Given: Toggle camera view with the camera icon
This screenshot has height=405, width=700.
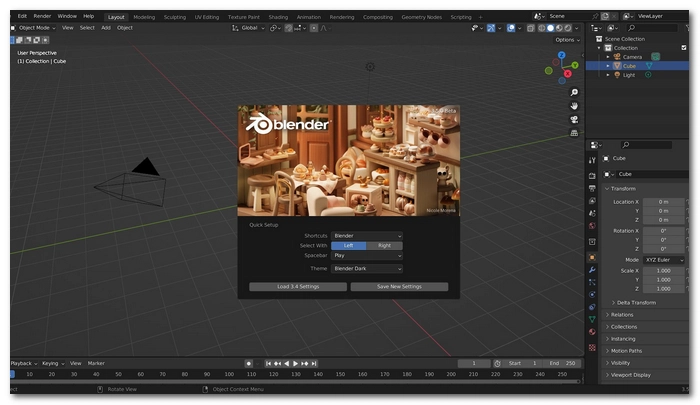Looking at the screenshot, I should 574,119.
